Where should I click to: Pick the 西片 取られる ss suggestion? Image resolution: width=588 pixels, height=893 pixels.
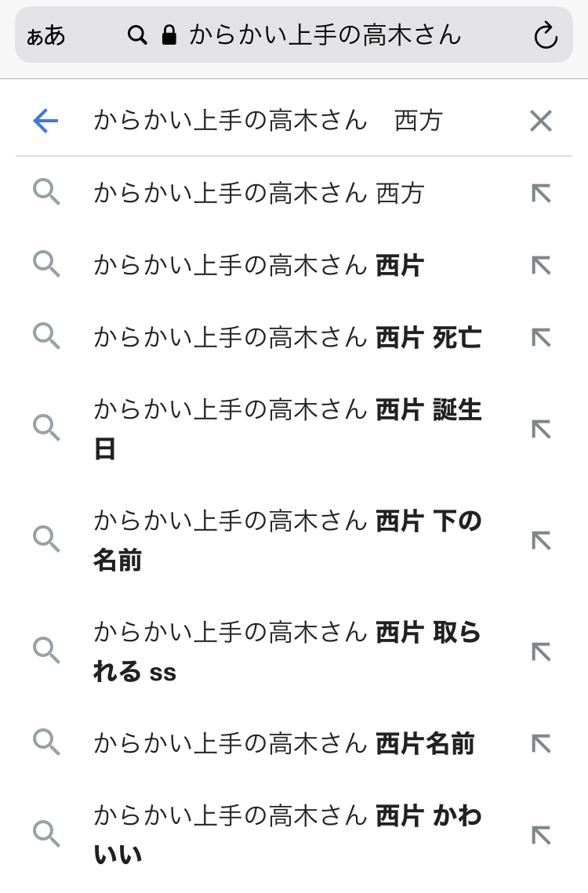[x=287, y=652]
